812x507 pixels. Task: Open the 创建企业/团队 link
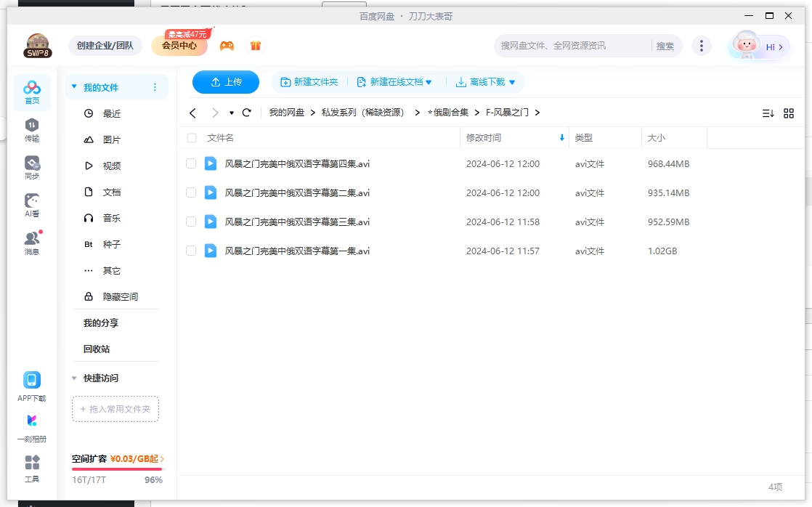(105, 45)
